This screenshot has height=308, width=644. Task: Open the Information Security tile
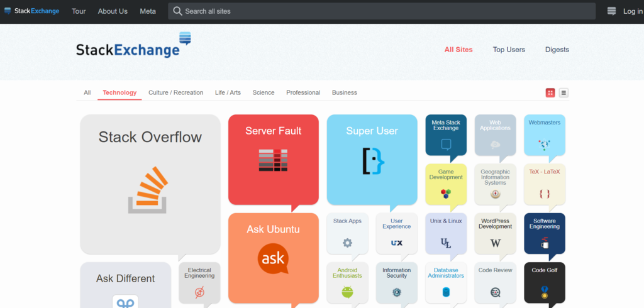pos(397,283)
